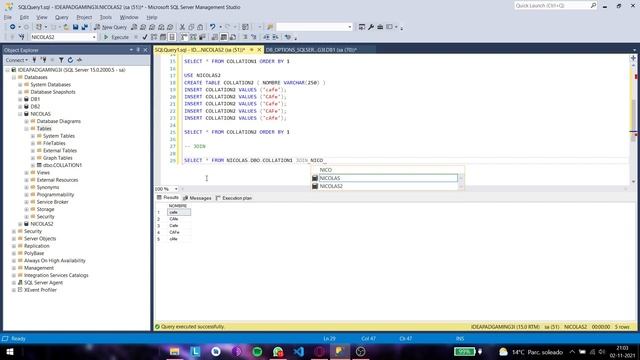Click the Object Explorer refresh icon
Viewport: 640px width, 360px height.
coord(70,60)
